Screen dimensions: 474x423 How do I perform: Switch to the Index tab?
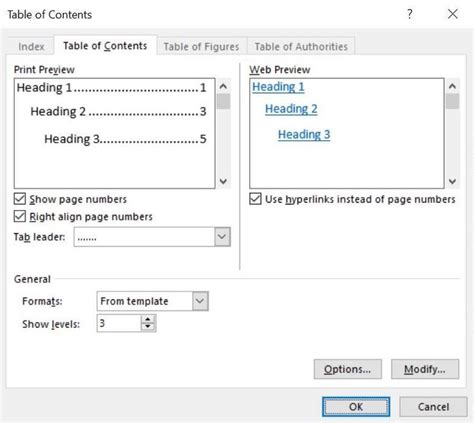click(x=31, y=46)
